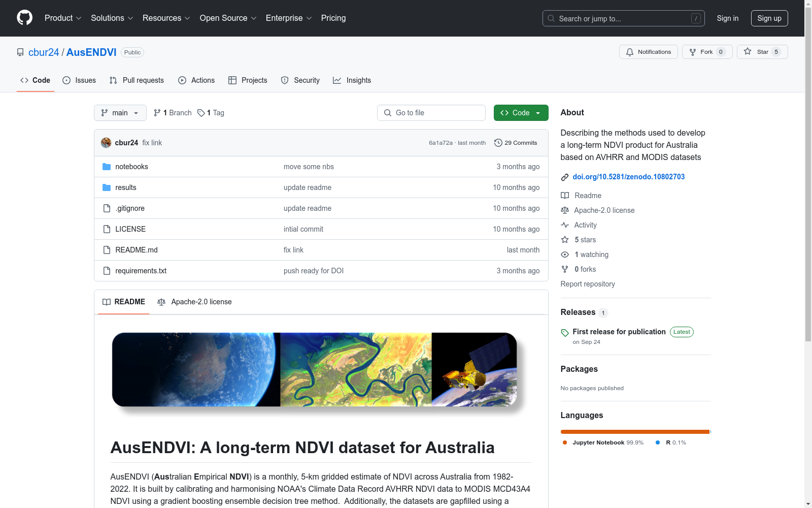
Task: Click the notebooks folder icon
Action: pos(107,167)
